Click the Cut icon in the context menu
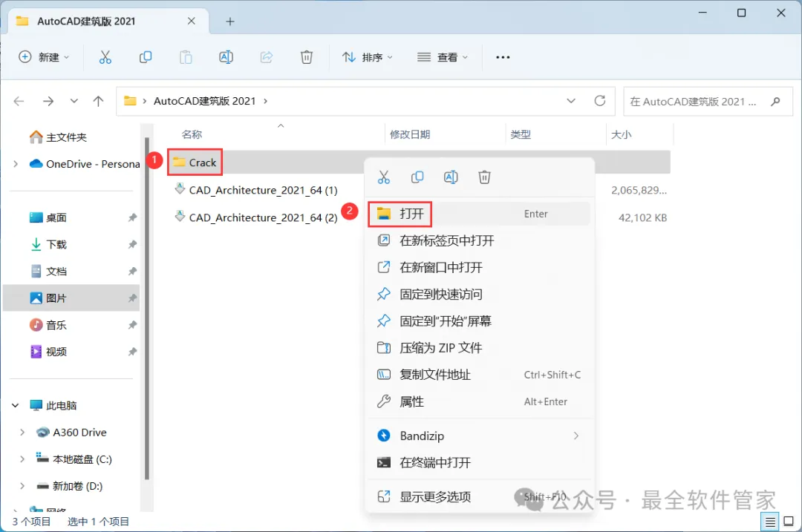This screenshot has height=532, width=802. pos(384,177)
